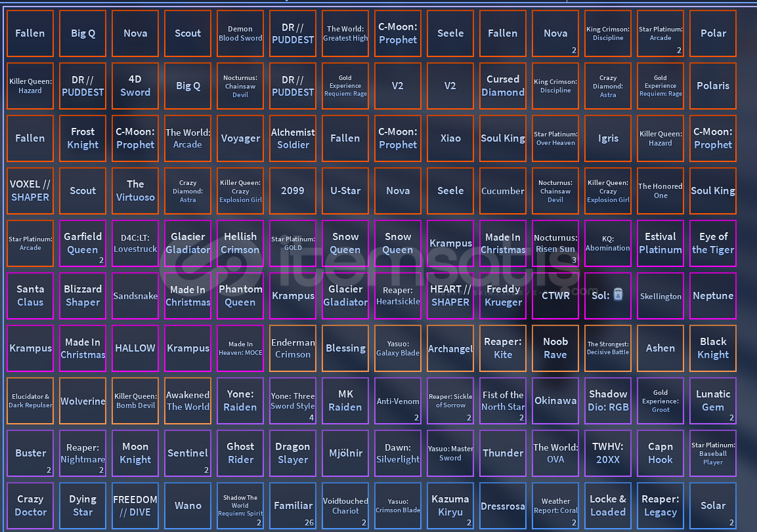Select the Alchemist Soldier tile
Screen dimensions: 757x532
[x=293, y=138]
